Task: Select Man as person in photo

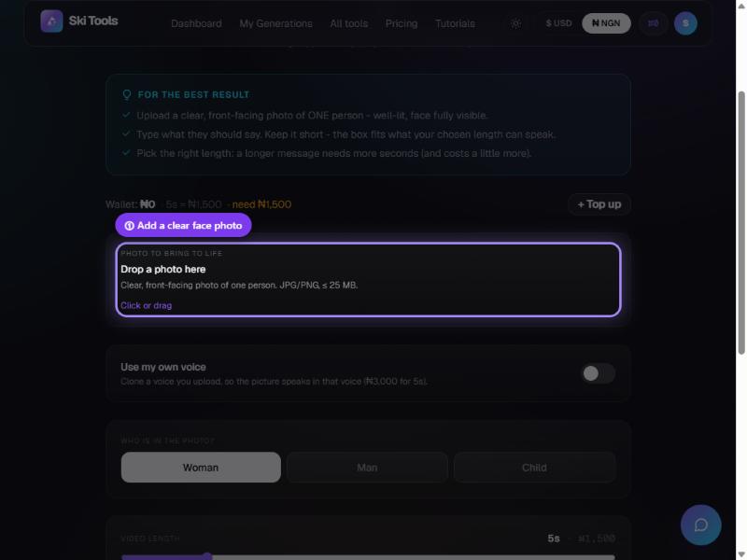Action: (x=367, y=468)
